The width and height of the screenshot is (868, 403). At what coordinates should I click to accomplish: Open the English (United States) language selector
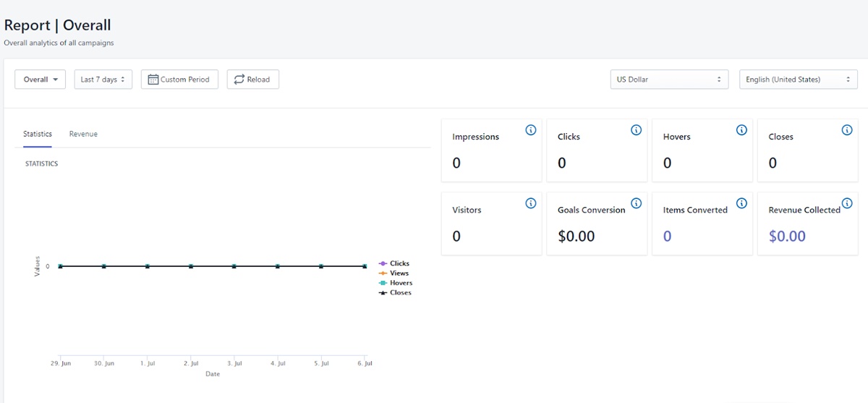tap(797, 80)
